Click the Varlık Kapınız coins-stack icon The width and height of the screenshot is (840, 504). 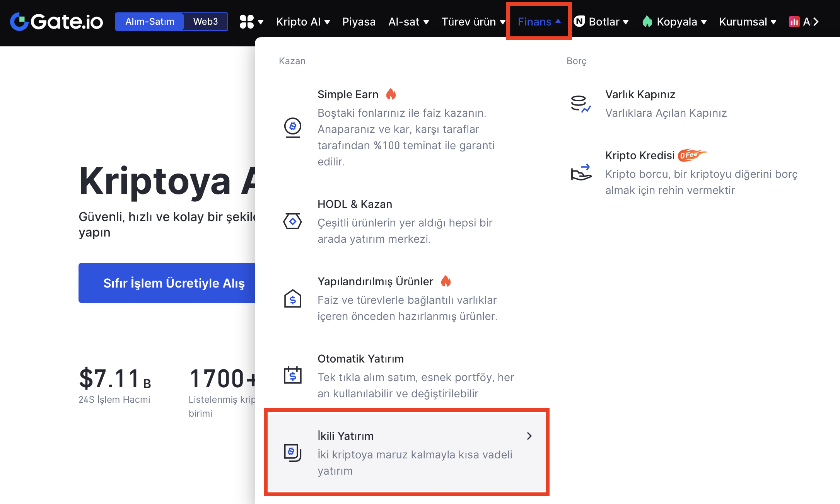click(x=580, y=104)
